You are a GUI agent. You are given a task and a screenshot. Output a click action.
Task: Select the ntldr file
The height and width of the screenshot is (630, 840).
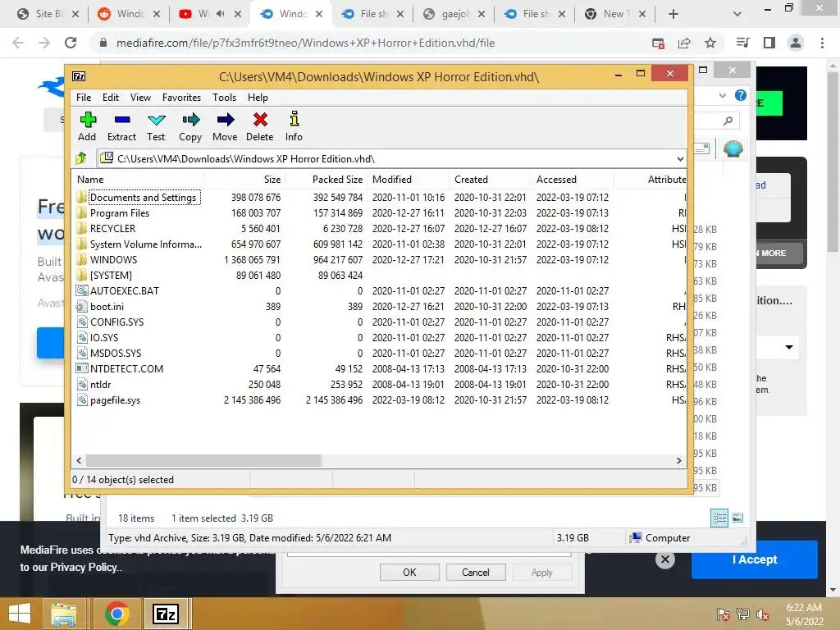click(100, 385)
